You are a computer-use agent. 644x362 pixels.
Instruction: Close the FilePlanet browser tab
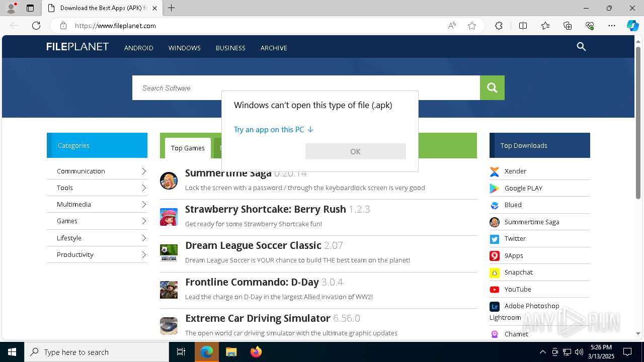point(154,8)
